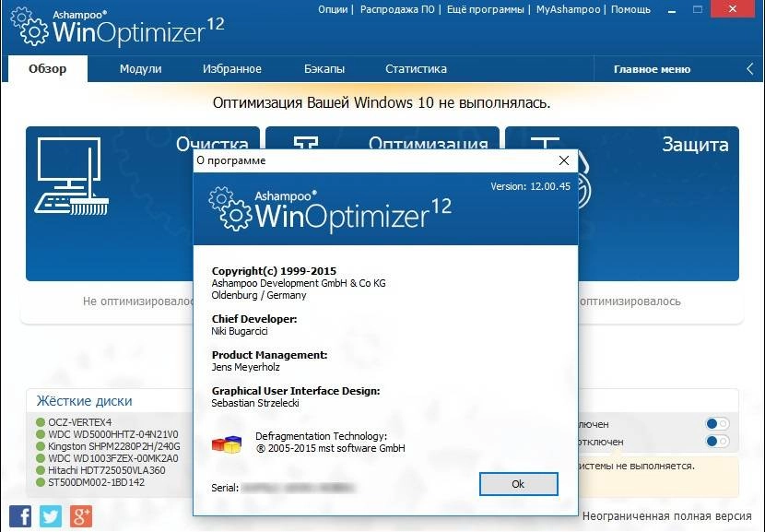Click the blurred Serial number field
765x532 pixels.
pyautogui.click(x=298, y=487)
